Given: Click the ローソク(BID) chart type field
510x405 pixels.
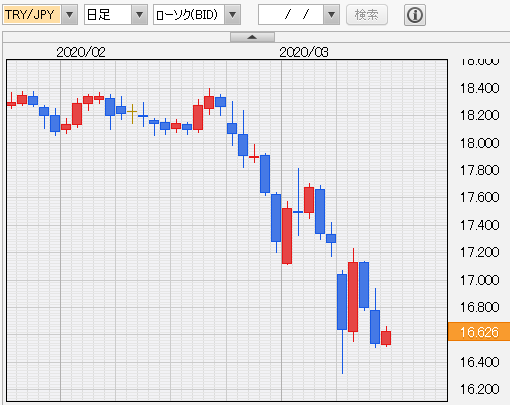Looking at the screenshot, I should [x=189, y=15].
